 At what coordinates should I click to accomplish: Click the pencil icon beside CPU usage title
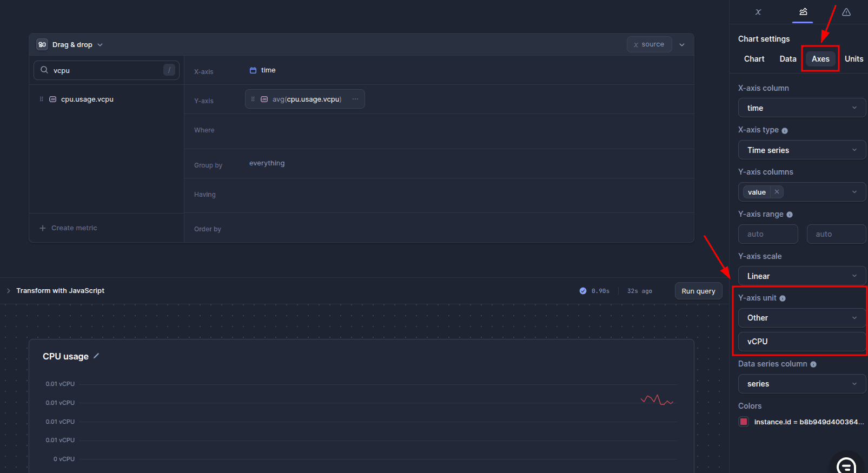(96, 356)
